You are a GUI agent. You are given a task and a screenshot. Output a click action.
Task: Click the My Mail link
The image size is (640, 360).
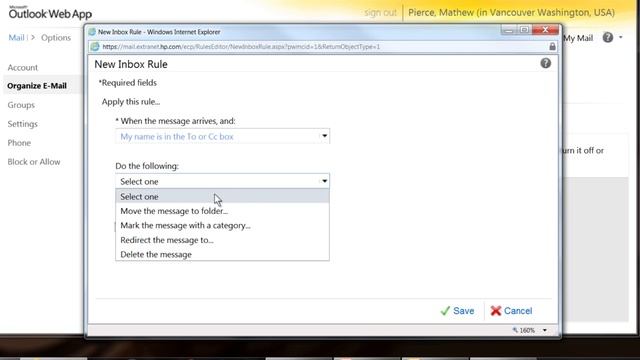578,38
